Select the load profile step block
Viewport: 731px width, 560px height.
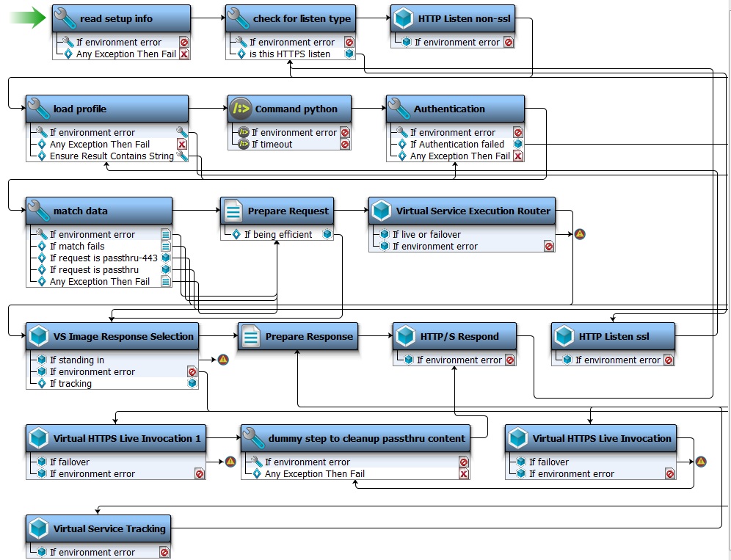[106, 109]
